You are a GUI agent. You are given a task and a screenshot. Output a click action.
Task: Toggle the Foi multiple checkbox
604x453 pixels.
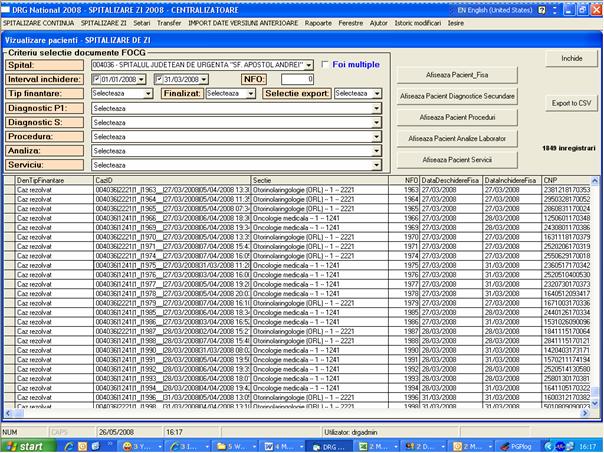pos(325,64)
